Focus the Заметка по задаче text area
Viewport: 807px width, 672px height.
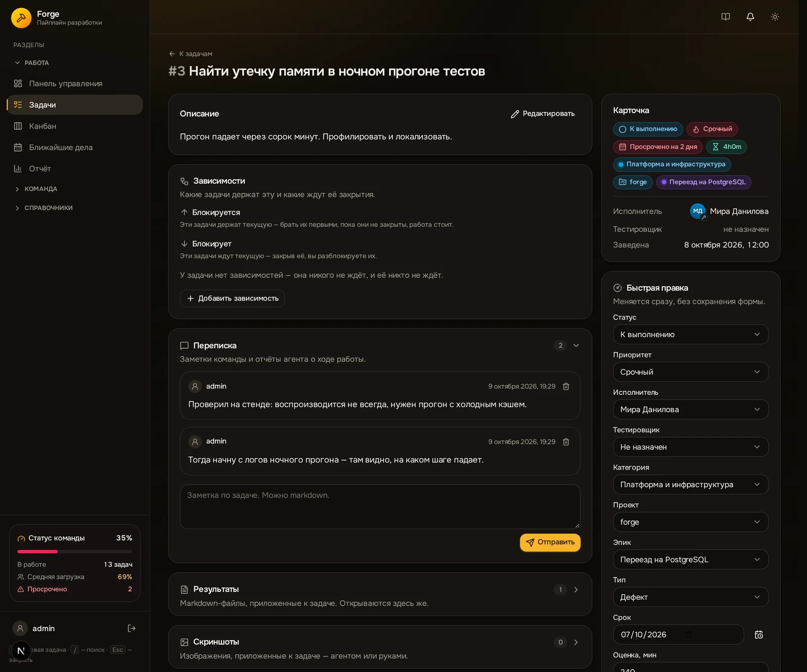coord(380,507)
